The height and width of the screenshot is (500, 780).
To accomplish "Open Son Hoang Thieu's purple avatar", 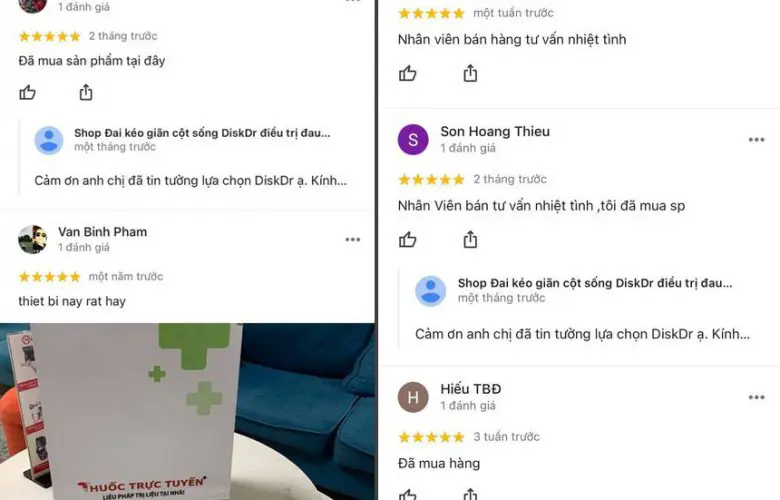I will click(x=413, y=140).
